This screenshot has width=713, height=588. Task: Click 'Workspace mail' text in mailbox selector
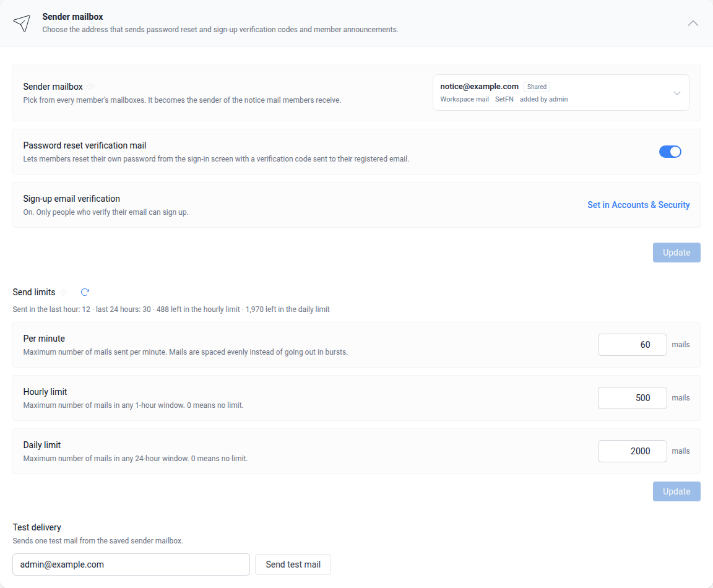464,99
